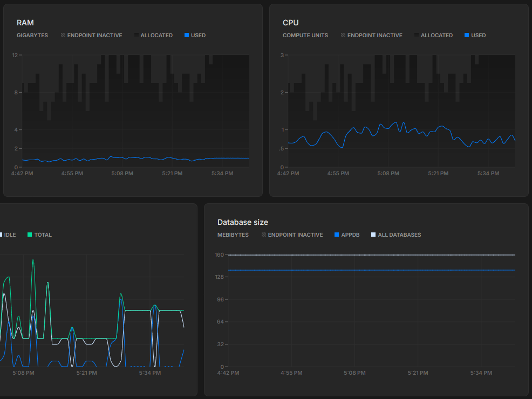Click 5:08 PM time label under RAM chart
The image size is (532, 399).
[122, 174]
